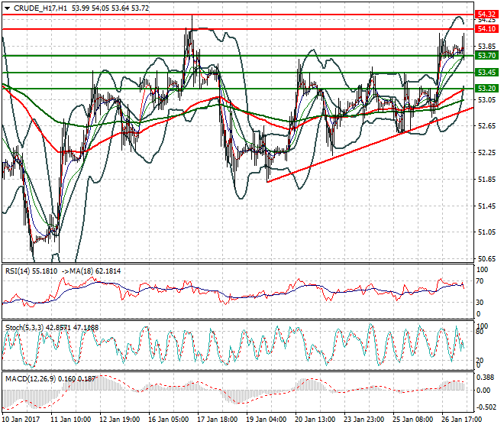This screenshot has width=504, height=428.
Task: Click the green 53.70 price level tag
Action: pyautogui.click(x=486, y=56)
